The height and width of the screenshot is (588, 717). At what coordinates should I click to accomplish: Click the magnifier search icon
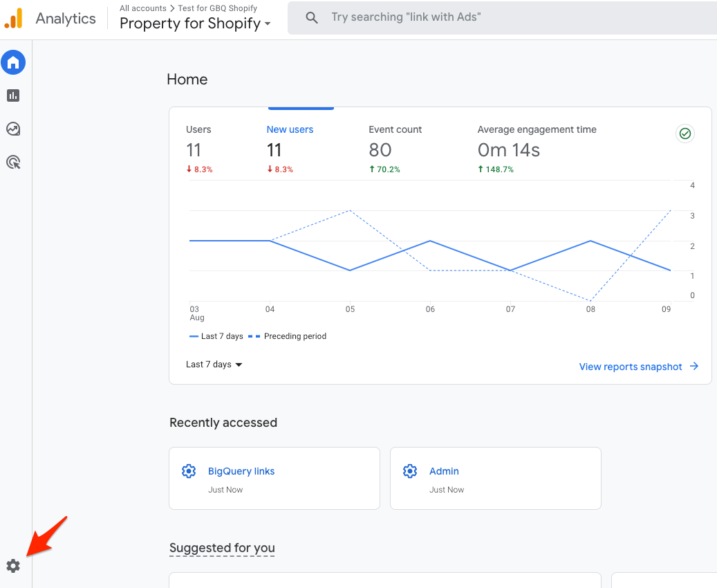click(x=312, y=17)
